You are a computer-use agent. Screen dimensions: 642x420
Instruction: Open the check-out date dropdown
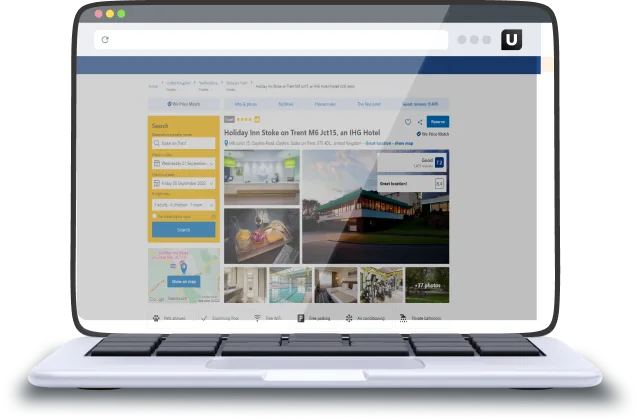(183, 183)
